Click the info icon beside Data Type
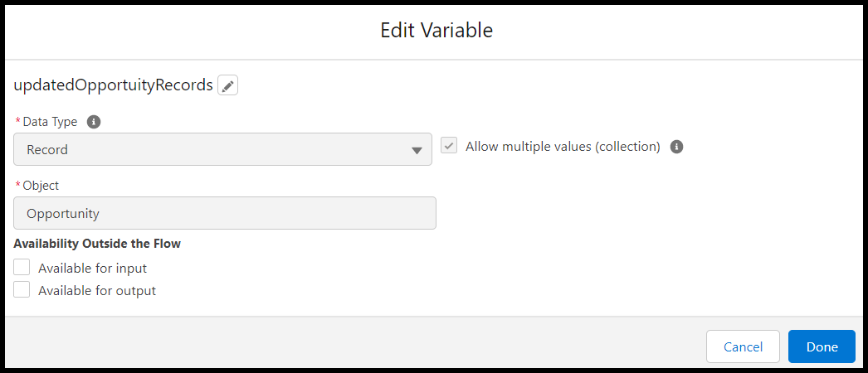This screenshot has width=868, height=373. coord(94,122)
